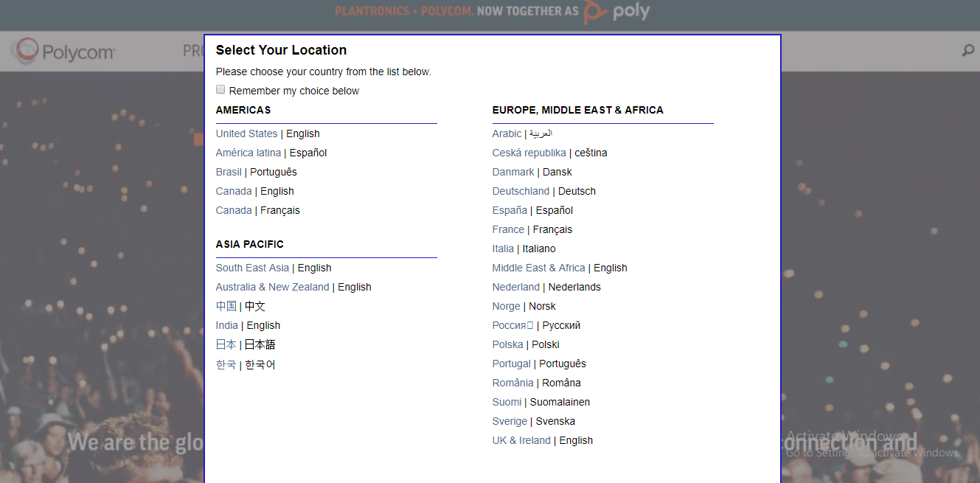Image resolution: width=980 pixels, height=483 pixels.
Task: Click the Poly logo in top banner
Action: 616,12
